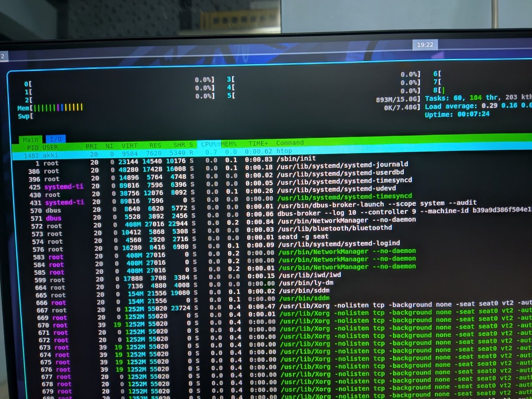The image size is (532, 399).
Task: Click the CPU 6 meter
Action: pyautogui.click(x=438, y=74)
